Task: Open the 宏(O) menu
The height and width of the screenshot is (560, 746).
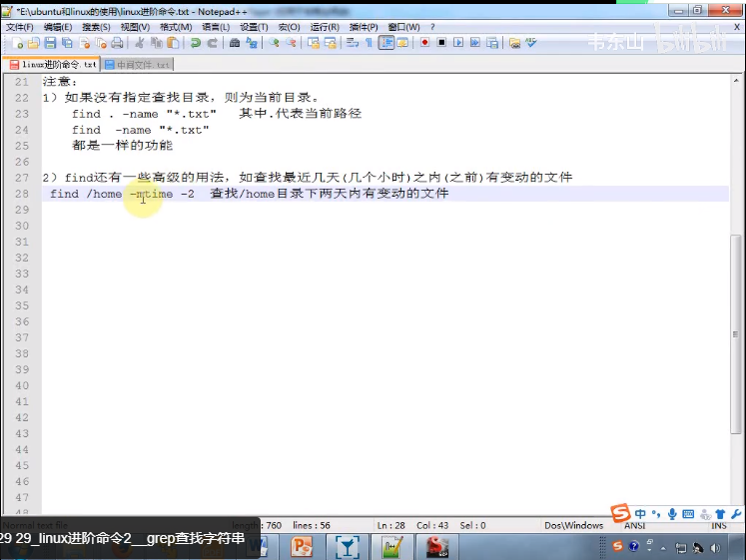Action: 289,27
